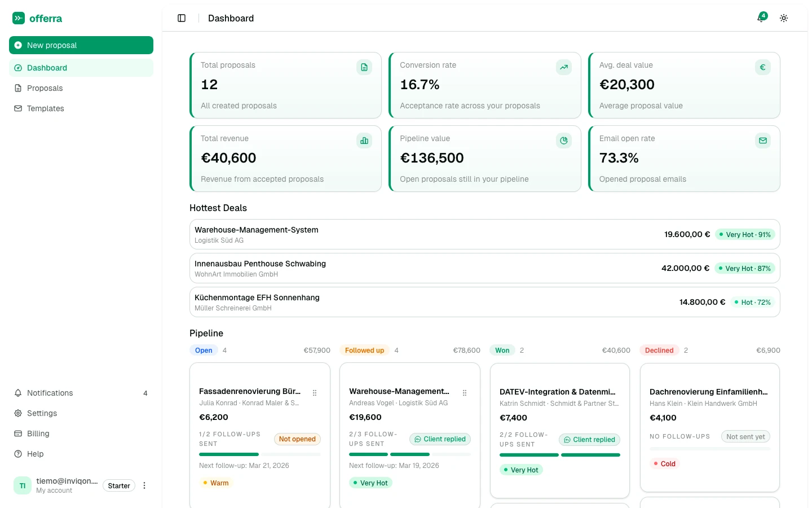Click the drag handle on Warehouse-Management card
The height and width of the screenshot is (508, 812).
pyautogui.click(x=465, y=393)
